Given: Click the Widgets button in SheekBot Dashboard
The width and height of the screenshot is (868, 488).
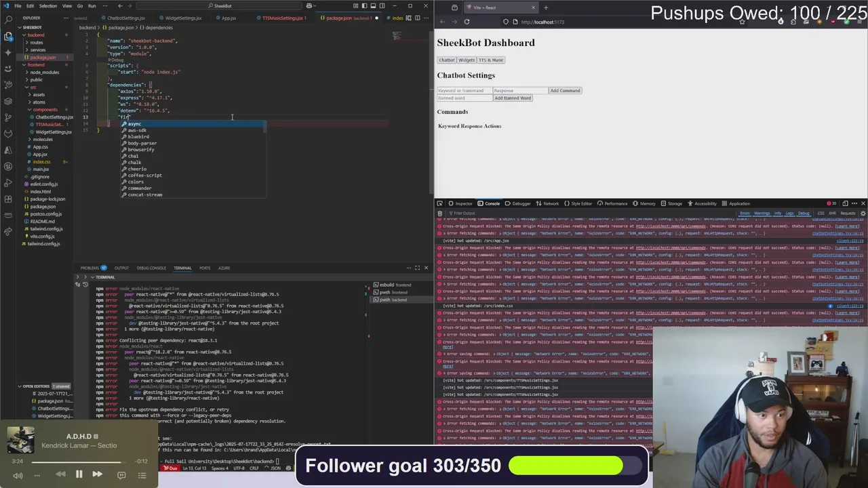Looking at the screenshot, I should pyautogui.click(x=467, y=60).
